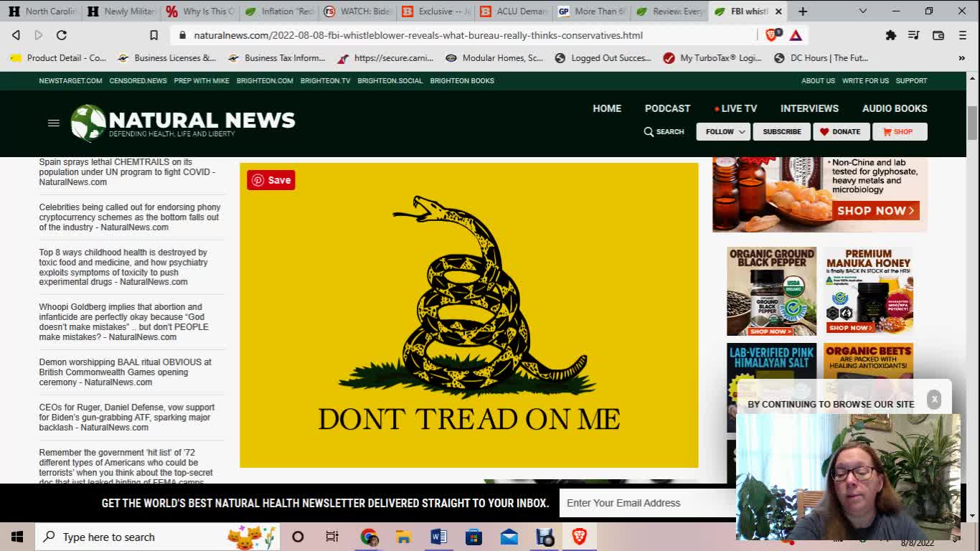Viewport: 980px width, 551px height.
Task: Open the Mail app from the taskbar
Action: pyautogui.click(x=509, y=537)
